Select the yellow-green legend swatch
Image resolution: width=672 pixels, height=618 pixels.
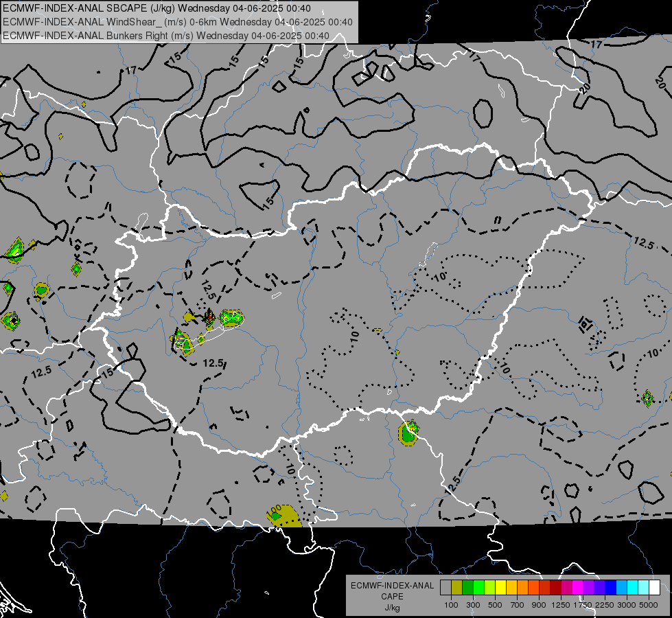tap(489, 587)
